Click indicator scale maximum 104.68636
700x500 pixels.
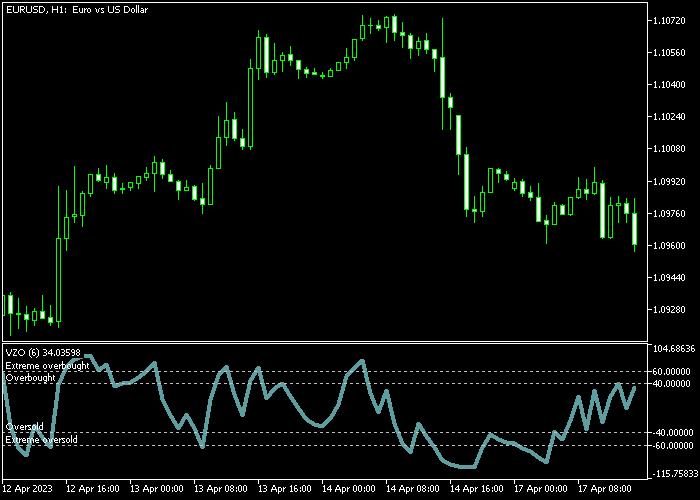(x=674, y=348)
